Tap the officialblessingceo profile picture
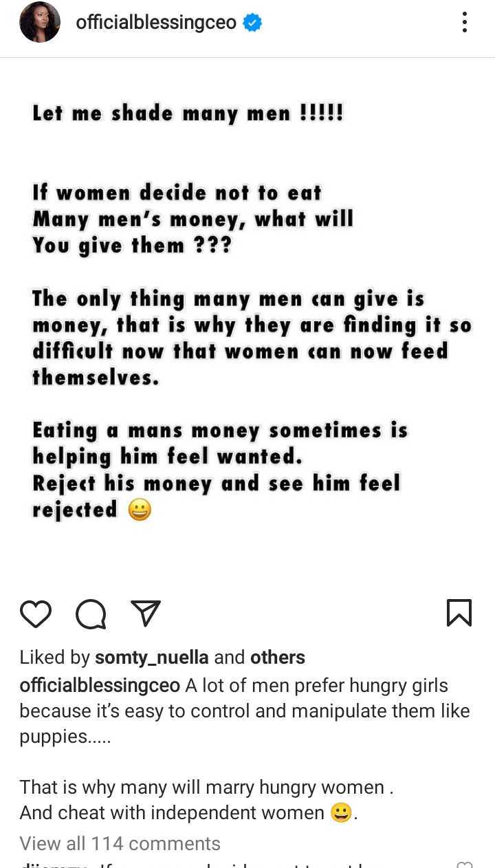 (40, 23)
